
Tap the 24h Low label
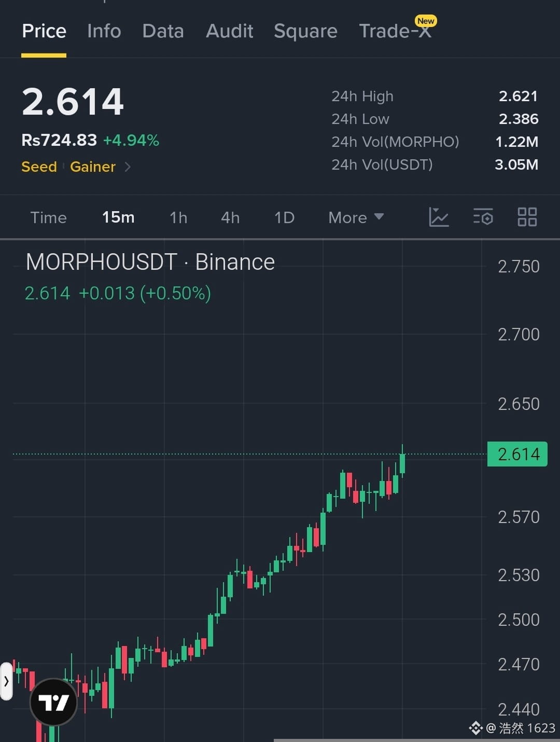360,119
